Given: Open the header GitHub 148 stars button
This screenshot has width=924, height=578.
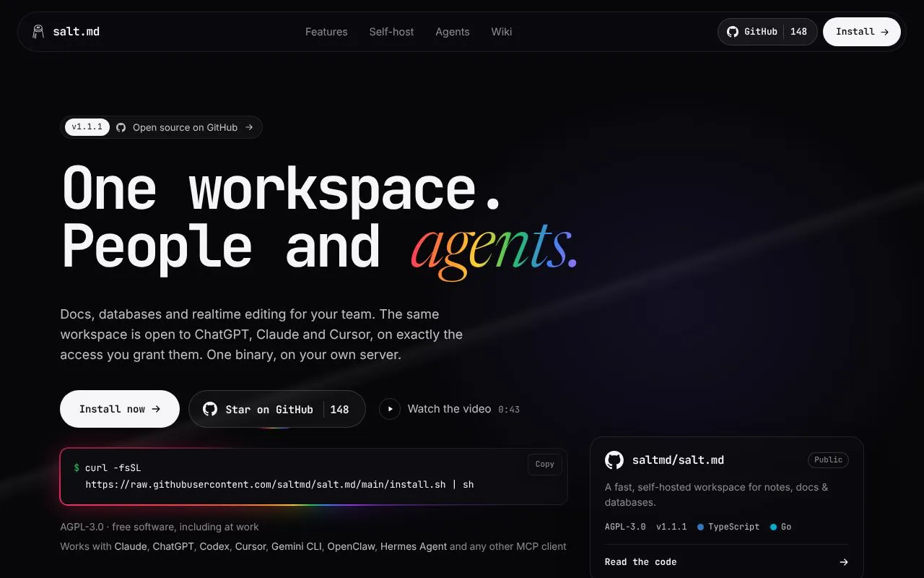Looking at the screenshot, I should [767, 32].
